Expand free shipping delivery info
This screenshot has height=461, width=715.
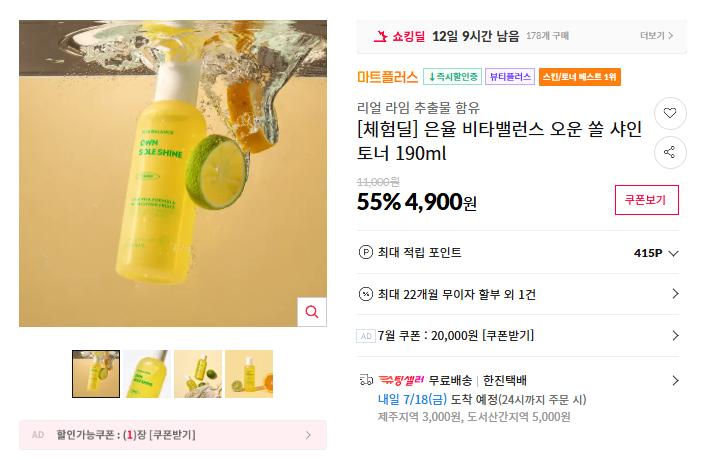point(675,380)
